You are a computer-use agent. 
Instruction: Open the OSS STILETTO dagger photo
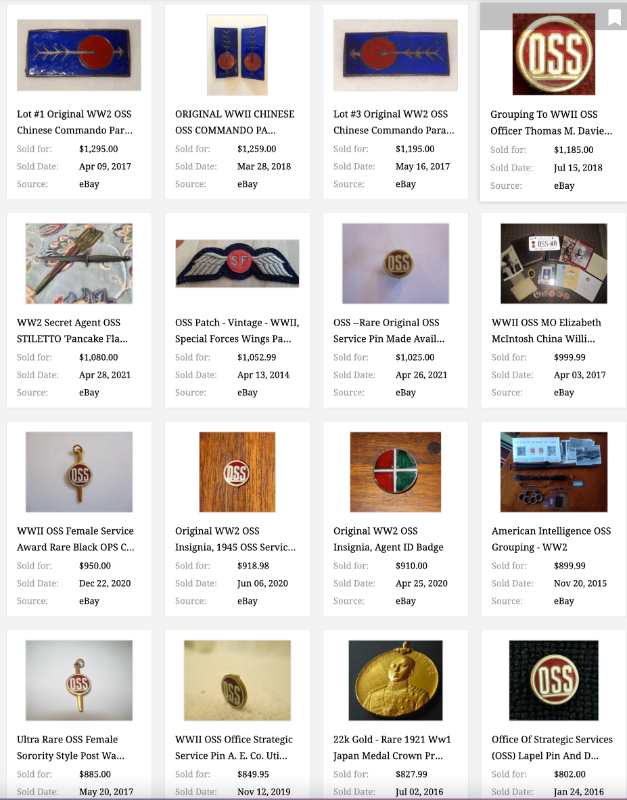(79, 263)
